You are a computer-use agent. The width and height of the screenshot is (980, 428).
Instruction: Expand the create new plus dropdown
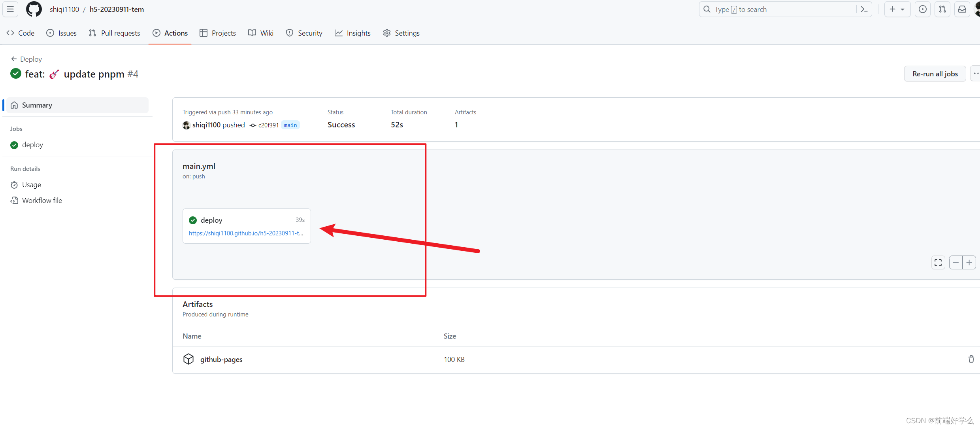tap(897, 9)
